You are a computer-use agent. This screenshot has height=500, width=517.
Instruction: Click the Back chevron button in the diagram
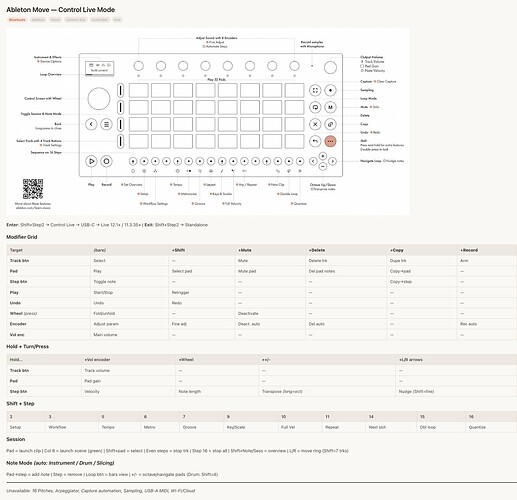point(91,124)
